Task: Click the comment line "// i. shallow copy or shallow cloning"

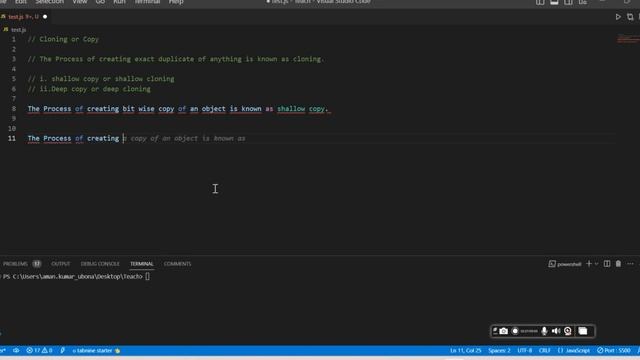Action: 101,79
